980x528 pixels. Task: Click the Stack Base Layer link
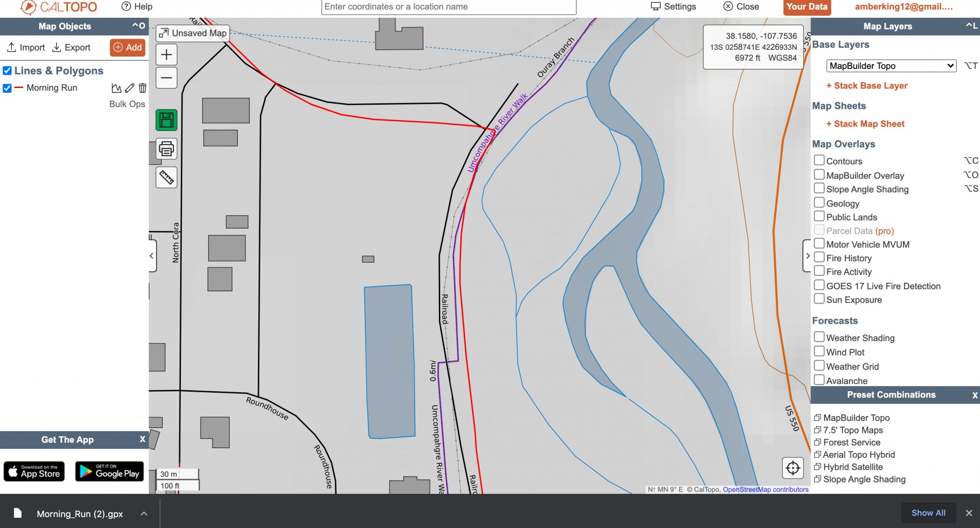867,86
